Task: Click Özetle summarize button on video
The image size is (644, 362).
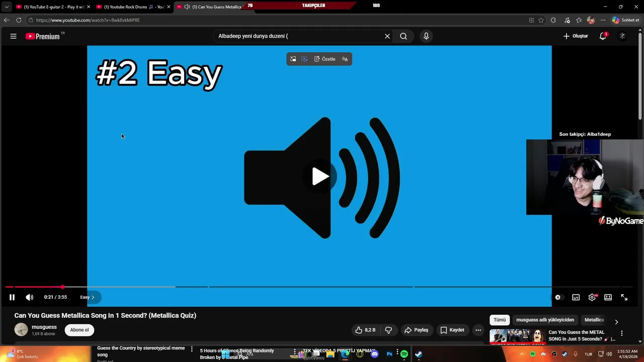Action: [x=325, y=59]
